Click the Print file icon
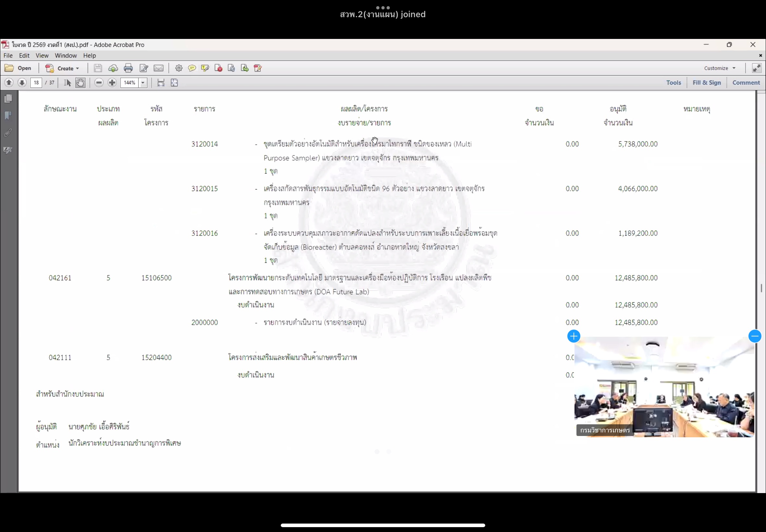The width and height of the screenshot is (766, 532). click(128, 68)
